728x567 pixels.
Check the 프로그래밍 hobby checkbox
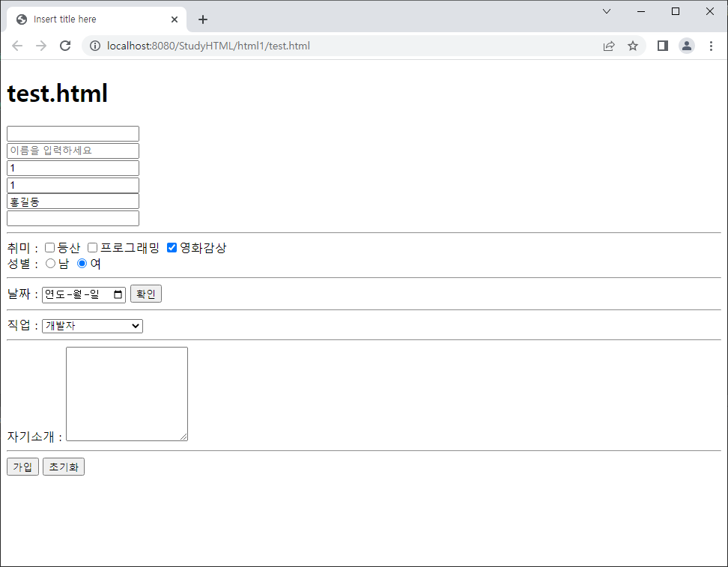click(x=92, y=247)
